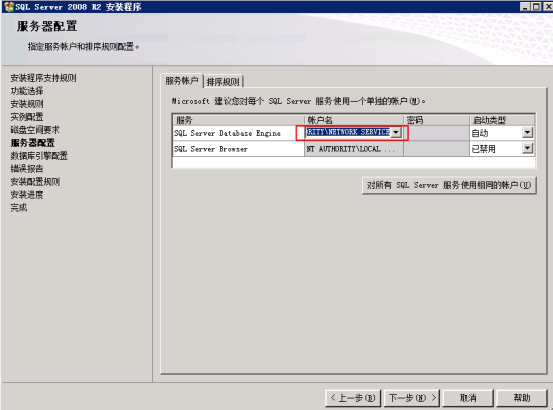
Task: Open startup type dropdown showing 自动
Action: pos(527,133)
